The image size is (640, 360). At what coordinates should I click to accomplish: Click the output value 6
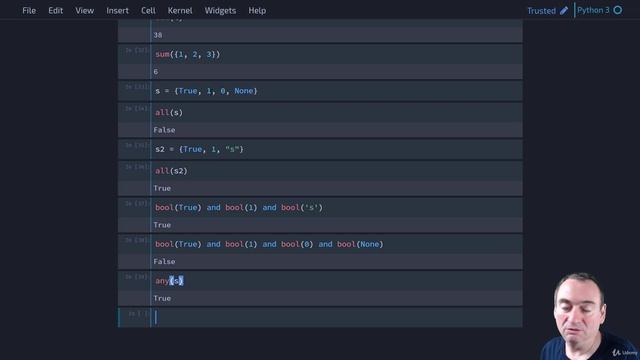pos(156,72)
